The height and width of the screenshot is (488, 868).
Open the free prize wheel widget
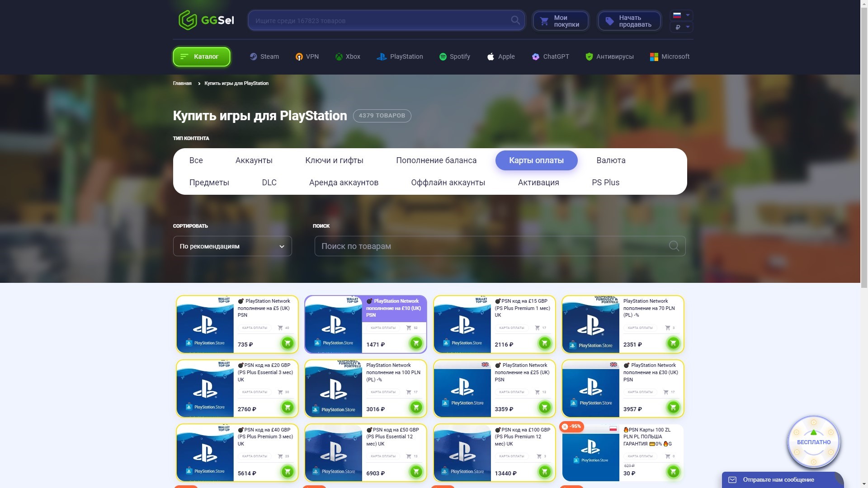click(x=813, y=442)
